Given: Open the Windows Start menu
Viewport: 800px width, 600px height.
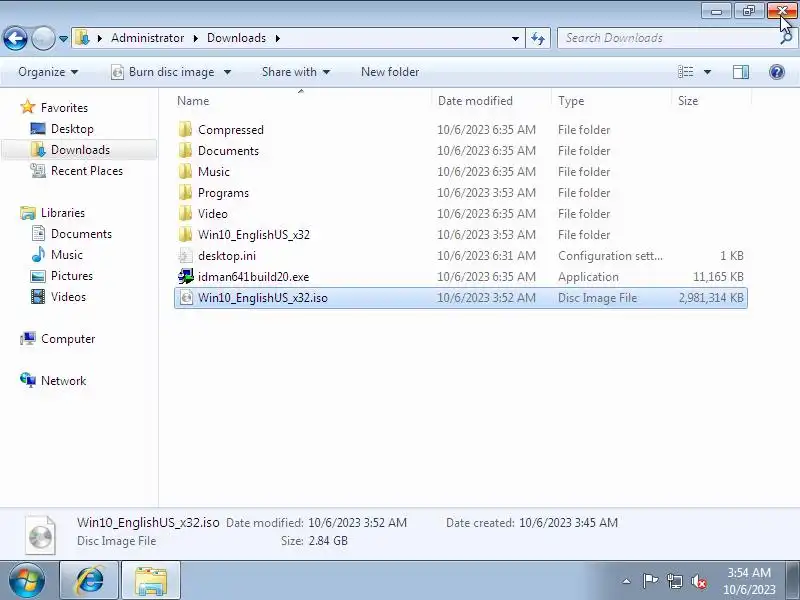Looking at the screenshot, I should click(27, 581).
